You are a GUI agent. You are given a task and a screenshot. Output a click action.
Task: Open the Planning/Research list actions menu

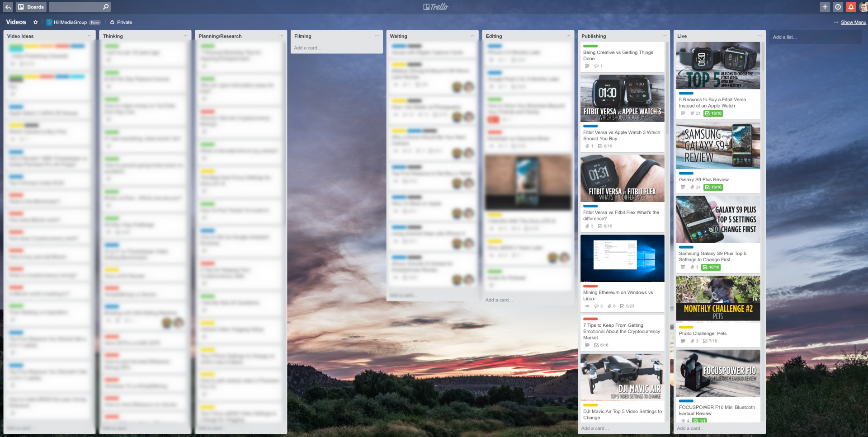[281, 36]
